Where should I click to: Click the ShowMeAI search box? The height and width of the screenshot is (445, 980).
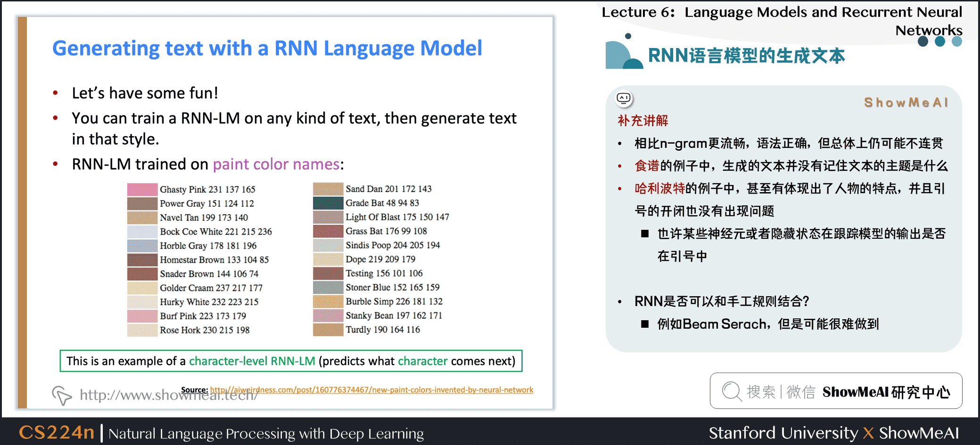[836, 391]
